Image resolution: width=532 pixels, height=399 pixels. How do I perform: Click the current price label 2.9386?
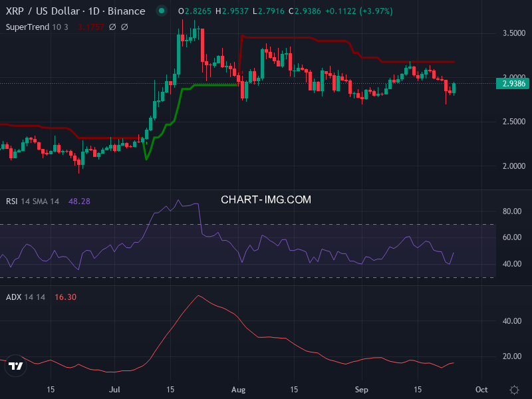(513, 84)
